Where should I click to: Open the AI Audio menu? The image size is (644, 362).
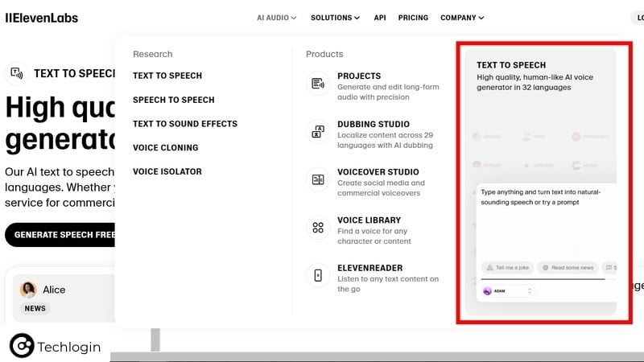point(276,18)
